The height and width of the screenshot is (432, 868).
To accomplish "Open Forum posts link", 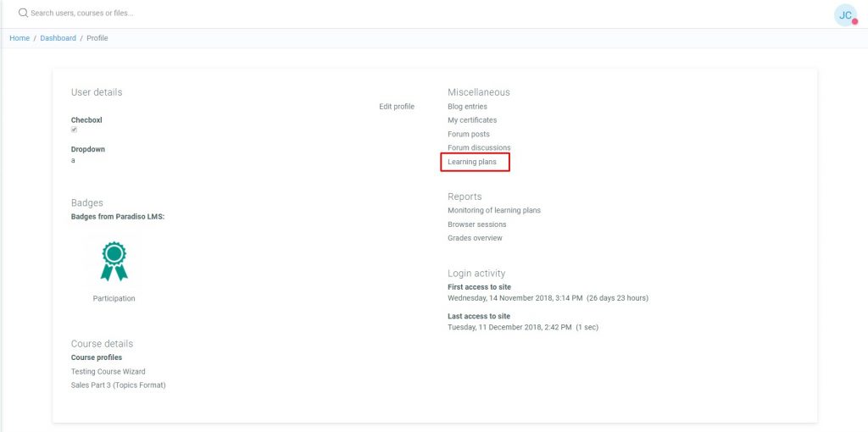I will (469, 135).
